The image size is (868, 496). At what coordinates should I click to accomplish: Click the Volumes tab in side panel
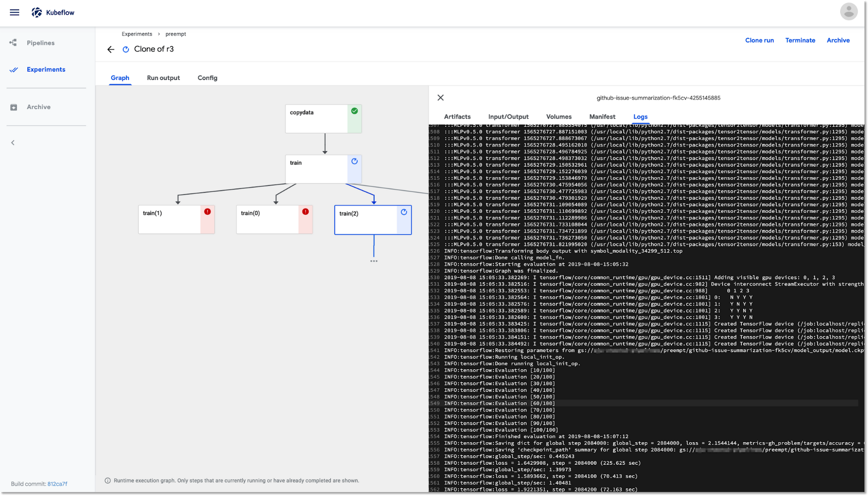click(x=559, y=117)
